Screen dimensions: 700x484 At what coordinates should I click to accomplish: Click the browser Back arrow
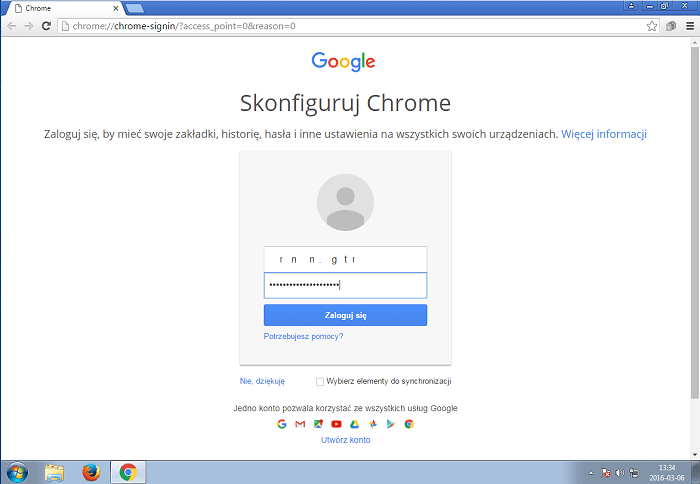coord(11,25)
